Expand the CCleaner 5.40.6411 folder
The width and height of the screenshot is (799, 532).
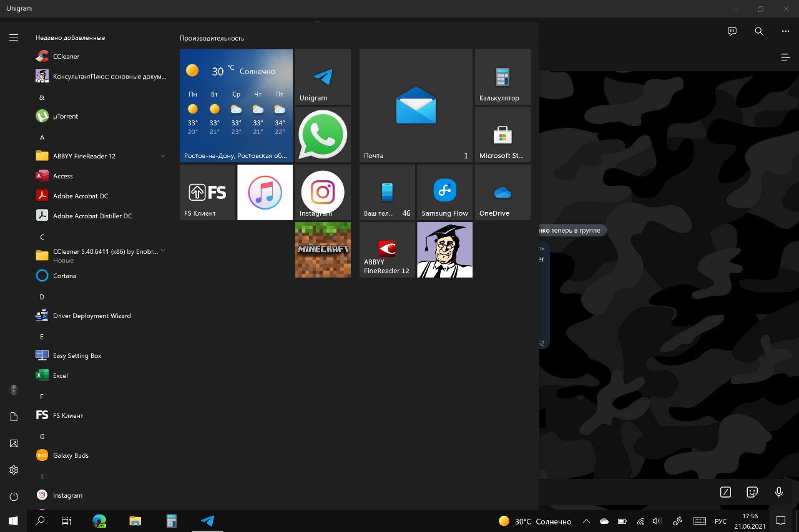point(100,255)
